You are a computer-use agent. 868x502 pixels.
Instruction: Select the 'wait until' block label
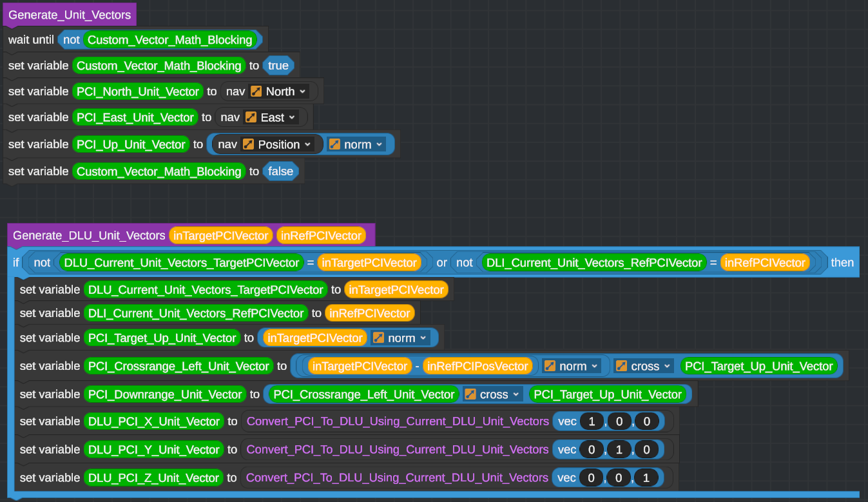tap(31, 40)
